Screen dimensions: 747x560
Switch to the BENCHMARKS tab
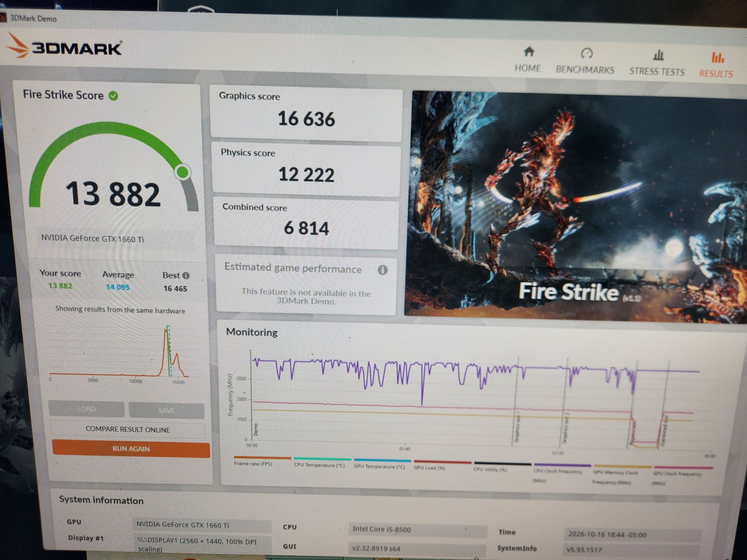585,62
